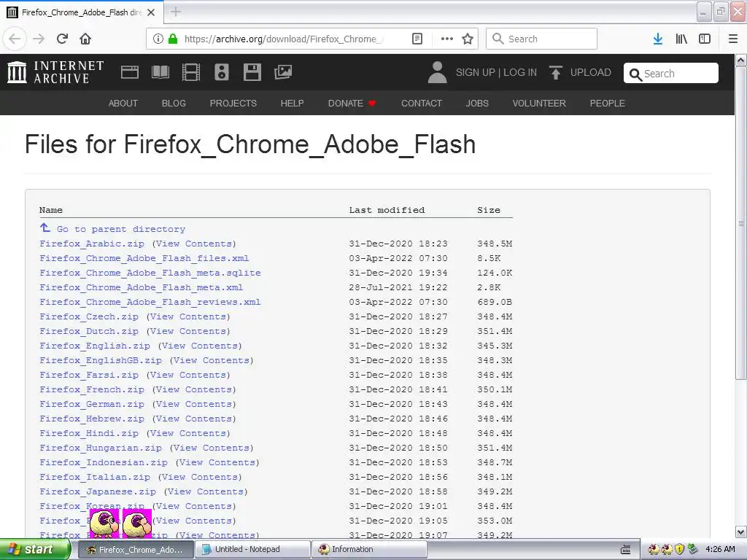Screen dimensions: 747x560
Task: Click the UPLOAD link text
Action: 591,72
